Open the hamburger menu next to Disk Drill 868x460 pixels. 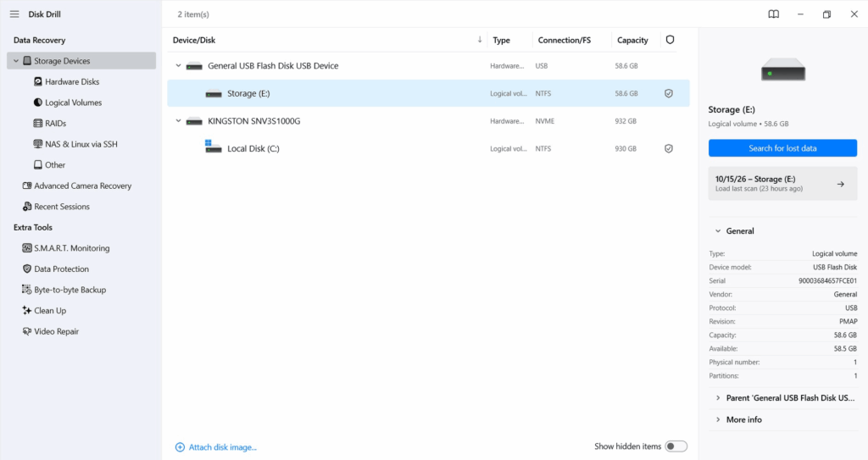coord(14,14)
